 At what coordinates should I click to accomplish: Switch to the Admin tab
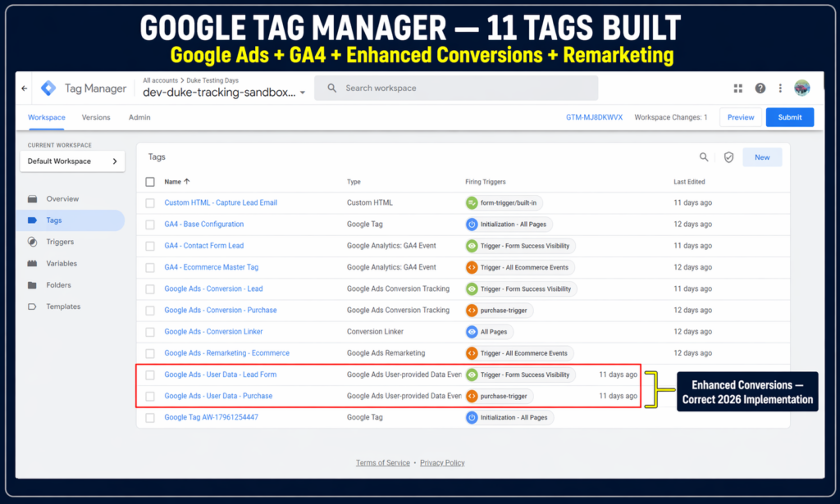(x=139, y=117)
